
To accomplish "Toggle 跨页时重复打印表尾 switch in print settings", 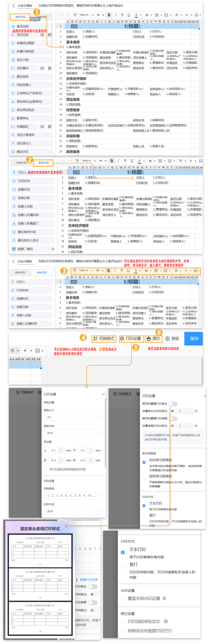I will tap(173, 419).
